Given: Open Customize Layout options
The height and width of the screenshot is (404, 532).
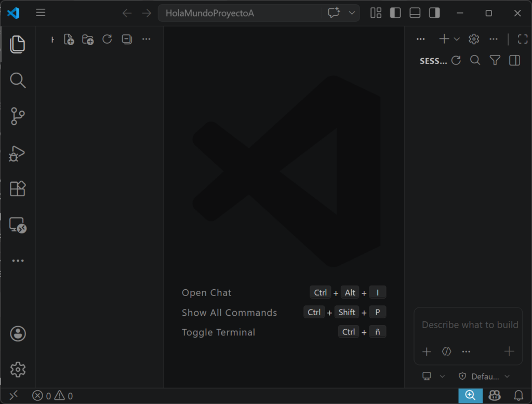Looking at the screenshot, I should coord(376,13).
